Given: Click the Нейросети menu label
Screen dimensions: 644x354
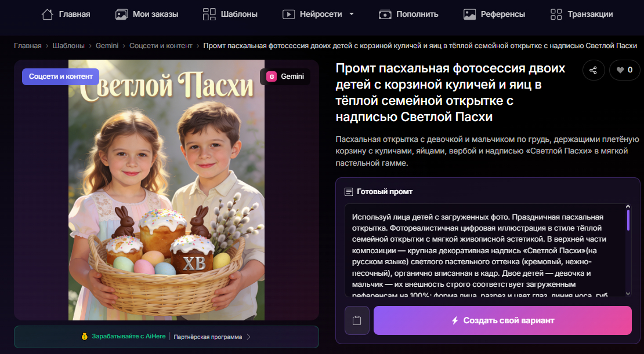Looking at the screenshot, I should pyautogui.click(x=321, y=14).
